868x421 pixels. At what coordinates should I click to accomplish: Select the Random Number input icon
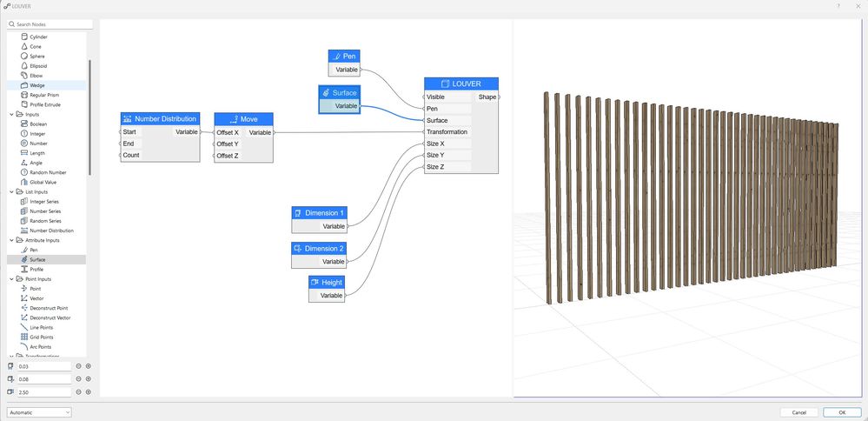23,172
